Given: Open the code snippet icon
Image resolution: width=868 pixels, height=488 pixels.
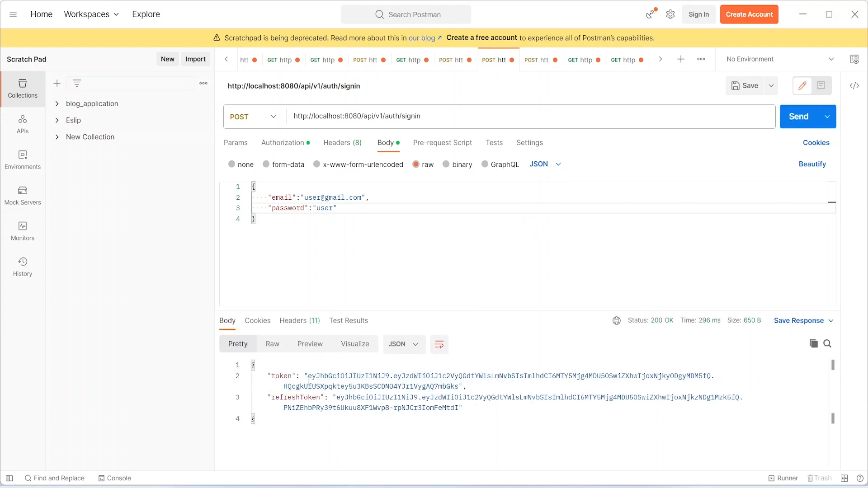Looking at the screenshot, I should [x=854, y=85].
